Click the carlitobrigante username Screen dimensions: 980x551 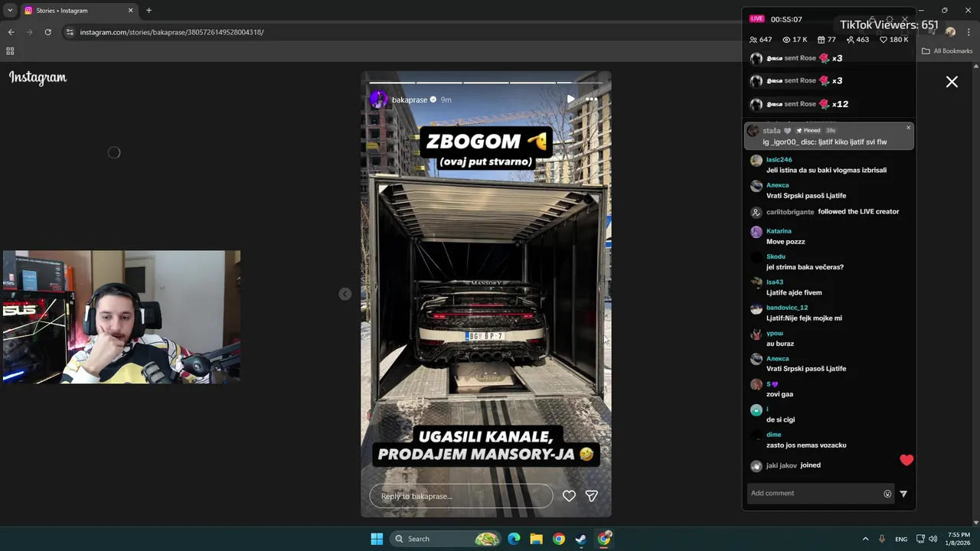[789, 212]
